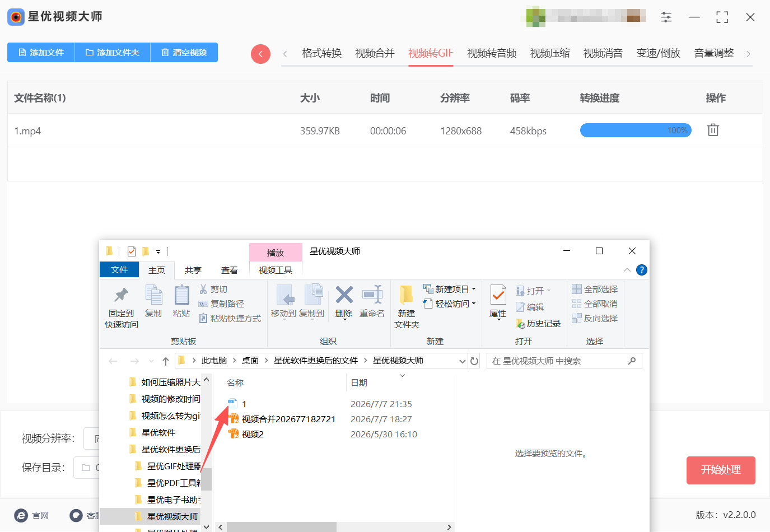Click the 名称 column header
Viewport: 770px width, 532px height.
[x=235, y=382]
